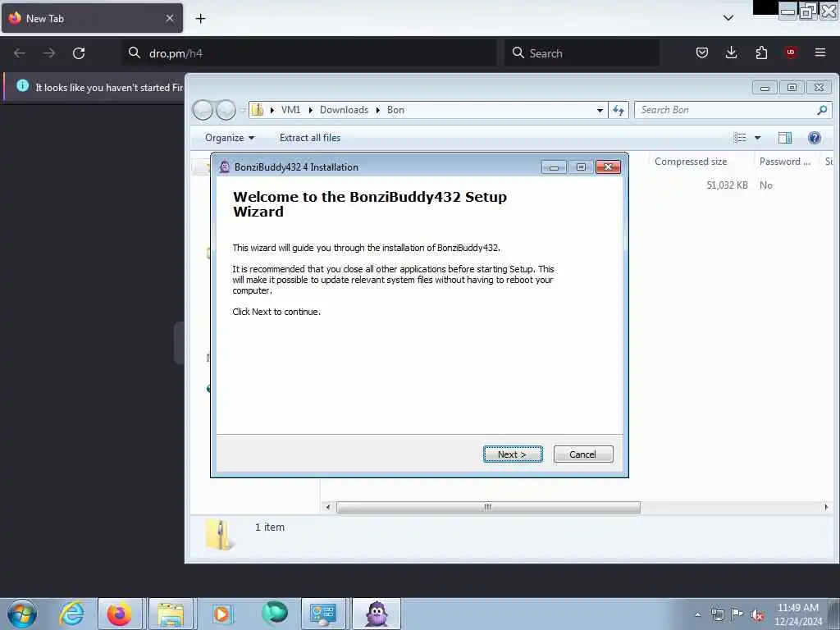Viewport: 840px width, 630px height.
Task: Open Explorer change view dropdown arrow
Action: click(757, 138)
